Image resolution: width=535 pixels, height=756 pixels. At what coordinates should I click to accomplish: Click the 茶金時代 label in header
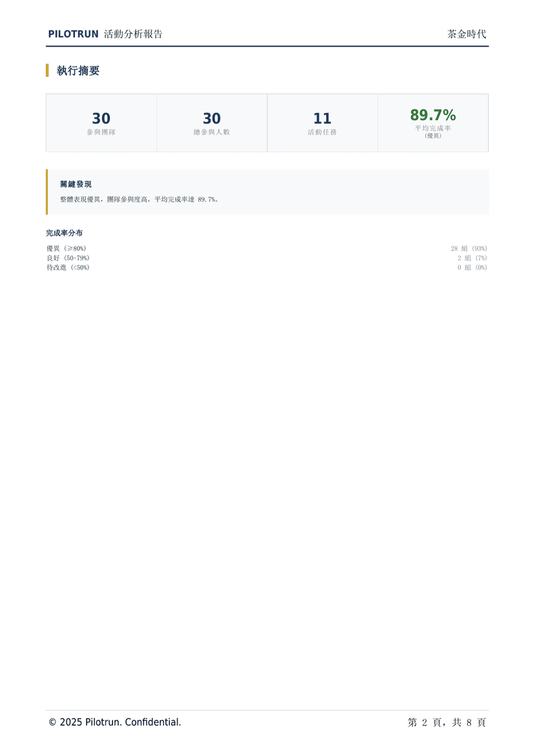tap(467, 34)
